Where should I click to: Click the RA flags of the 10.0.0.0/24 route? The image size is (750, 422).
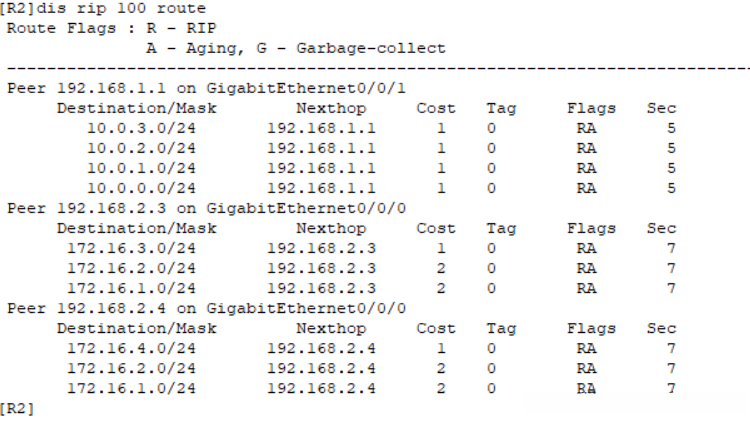click(587, 188)
